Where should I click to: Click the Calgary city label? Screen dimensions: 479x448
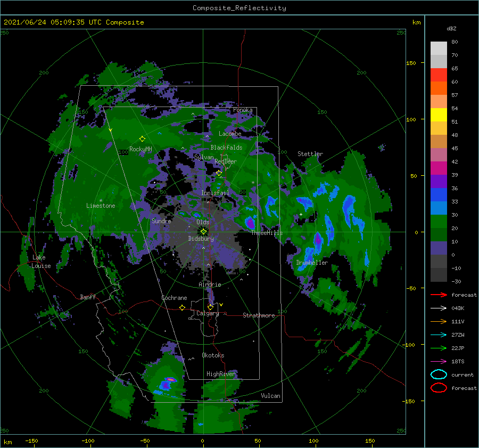tap(208, 313)
